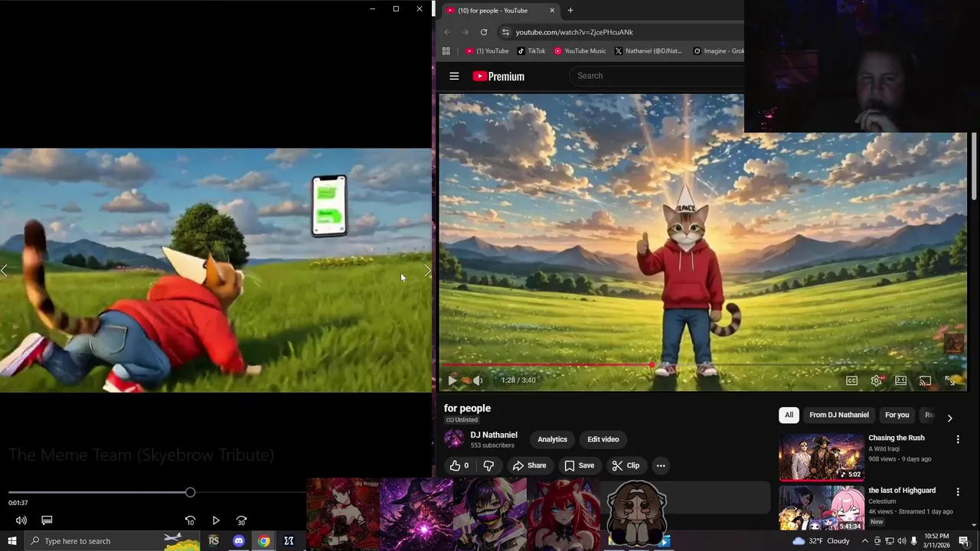Click 'the last of Highguard' title
Image resolution: width=980 pixels, height=551 pixels.
pos(902,491)
